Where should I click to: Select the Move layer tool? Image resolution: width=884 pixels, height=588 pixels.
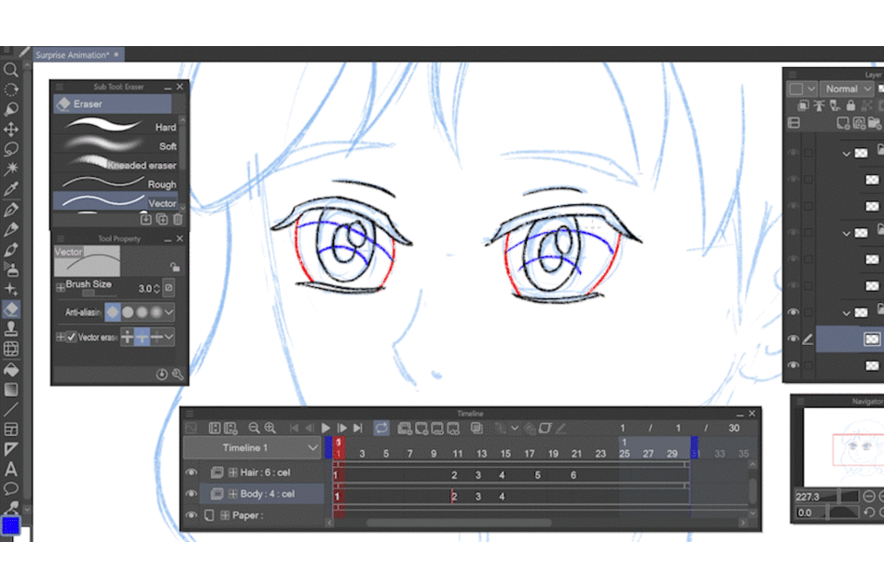[11, 130]
